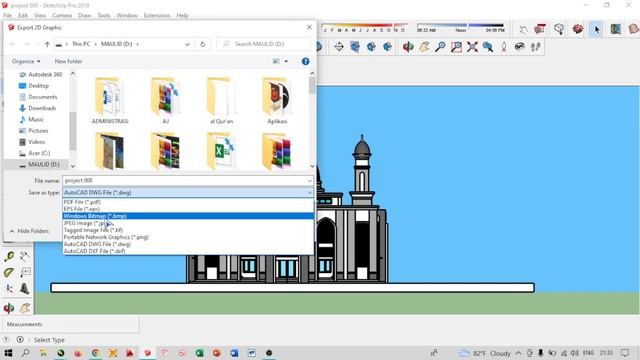Click the Measurements input box
The width and height of the screenshot is (640, 360).
click(x=71, y=324)
